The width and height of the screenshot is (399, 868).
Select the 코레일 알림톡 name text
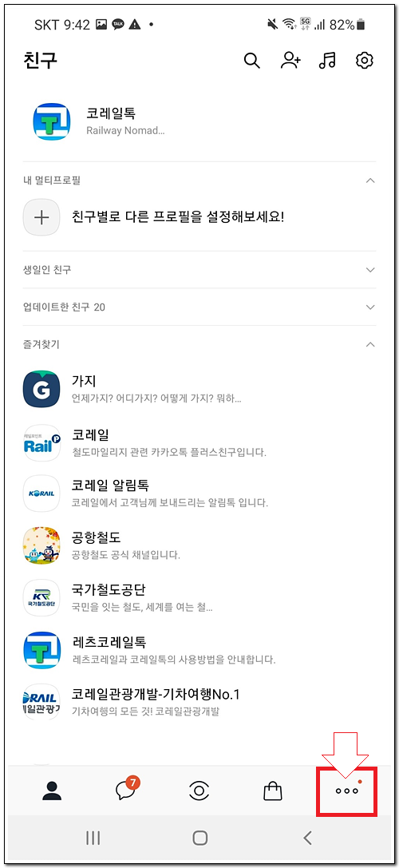110,486
